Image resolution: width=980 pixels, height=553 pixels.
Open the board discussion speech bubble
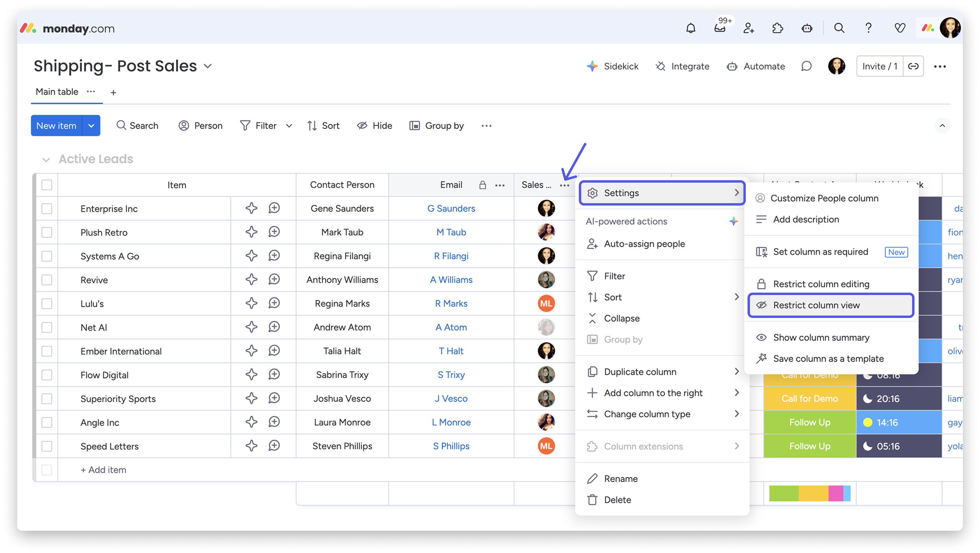point(806,66)
